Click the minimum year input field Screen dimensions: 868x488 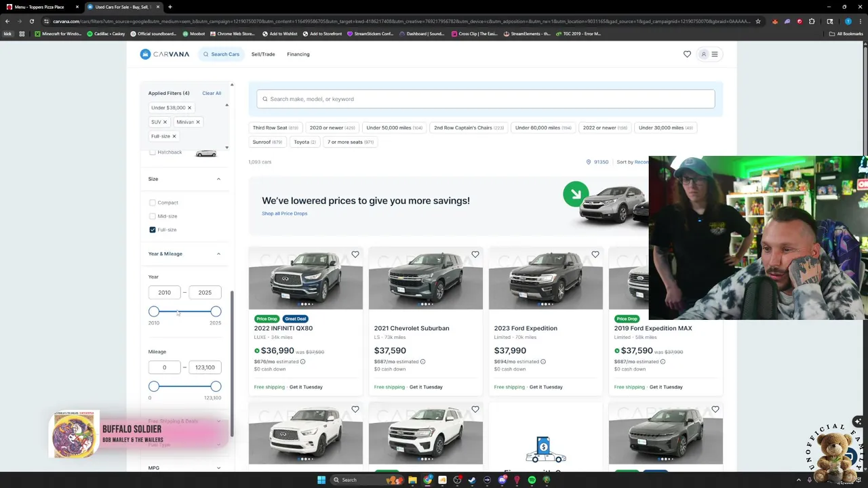pos(164,292)
